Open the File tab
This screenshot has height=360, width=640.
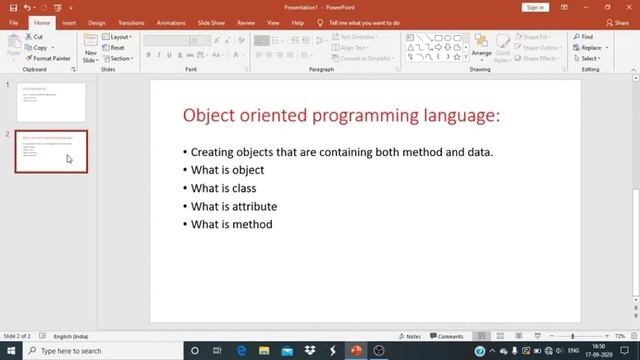pyautogui.click(x=13, y=23)
